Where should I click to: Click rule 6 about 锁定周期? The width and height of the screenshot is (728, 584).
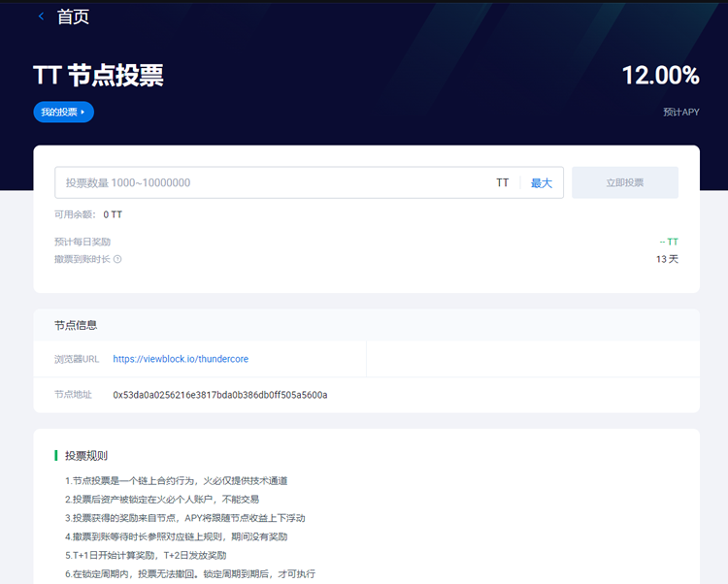pos(190,573)
